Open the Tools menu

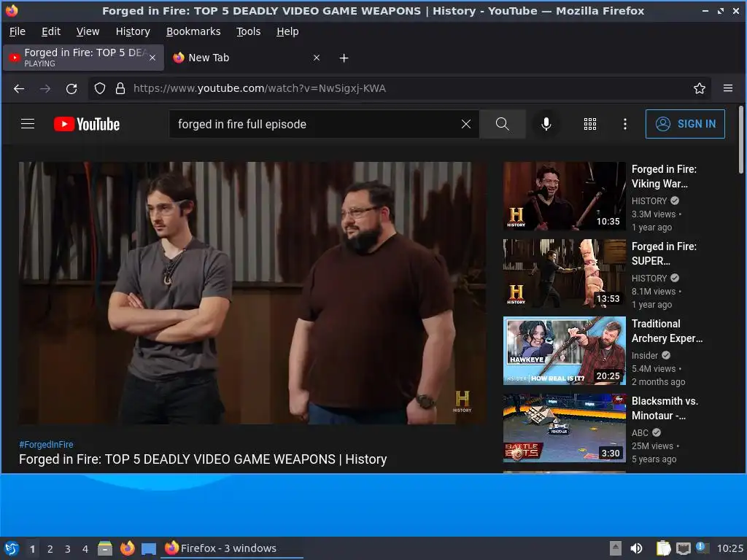click(248, 31)
